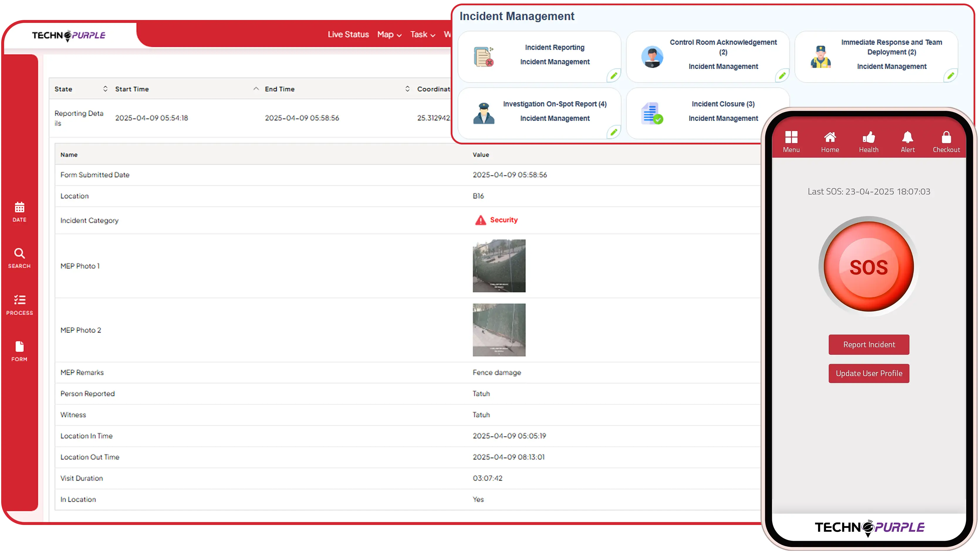Screen dimensions: 980x552
Task: Open the DATE panel in the sidebar
Action: (19, 212)
